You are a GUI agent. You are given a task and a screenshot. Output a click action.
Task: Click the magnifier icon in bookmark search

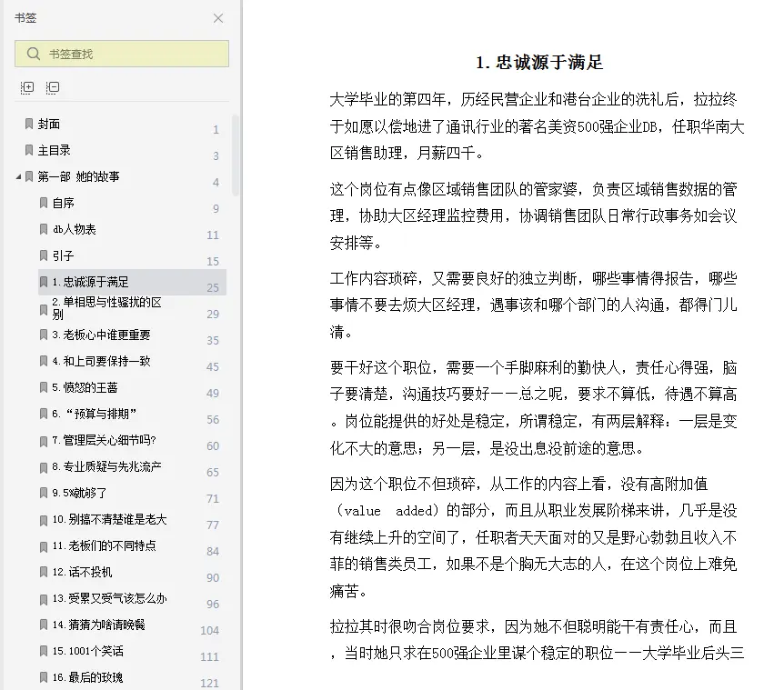tap(34, 54)
